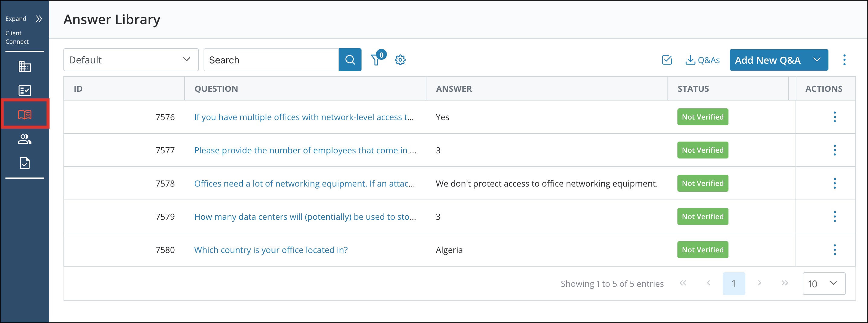
Task: Open the page size 10 dropdown
Action: tap(824, 283)
